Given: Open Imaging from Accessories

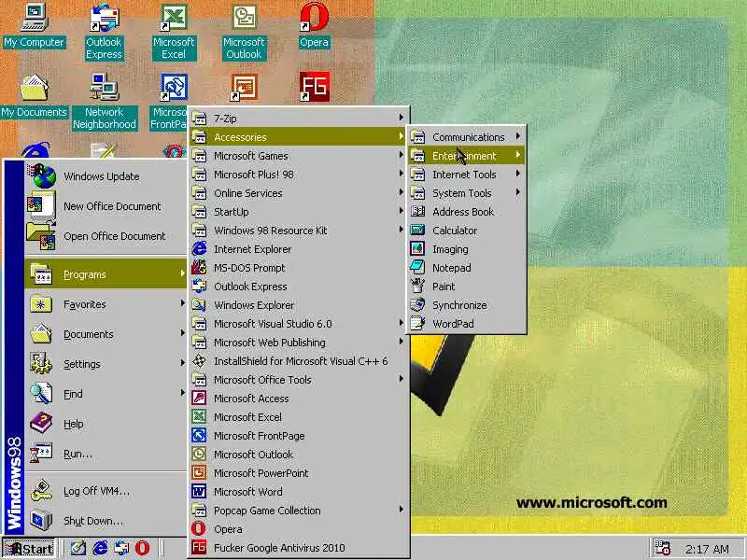Looking at the screenshot, I should tap(466, 249).
